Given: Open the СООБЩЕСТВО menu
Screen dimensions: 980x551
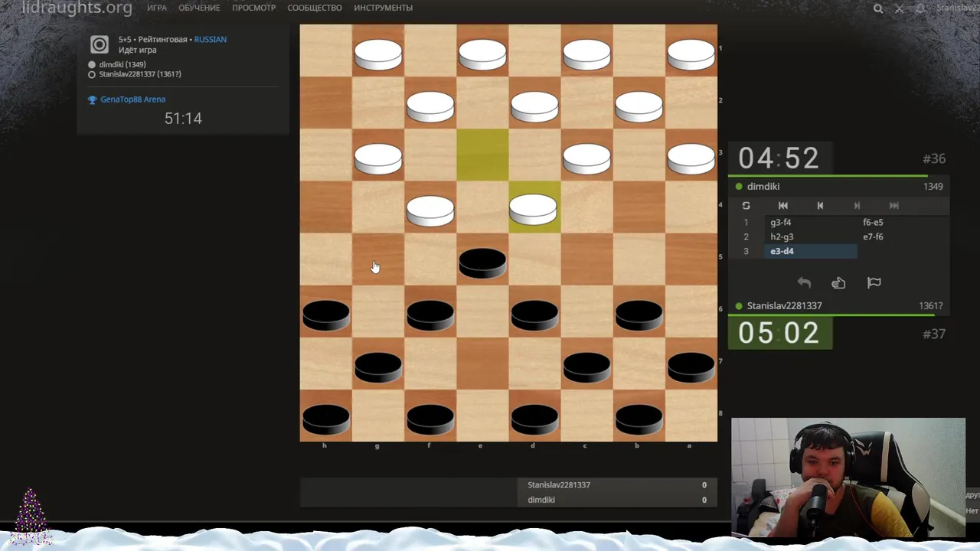Looking at the screenshot, I should (315, 8).
